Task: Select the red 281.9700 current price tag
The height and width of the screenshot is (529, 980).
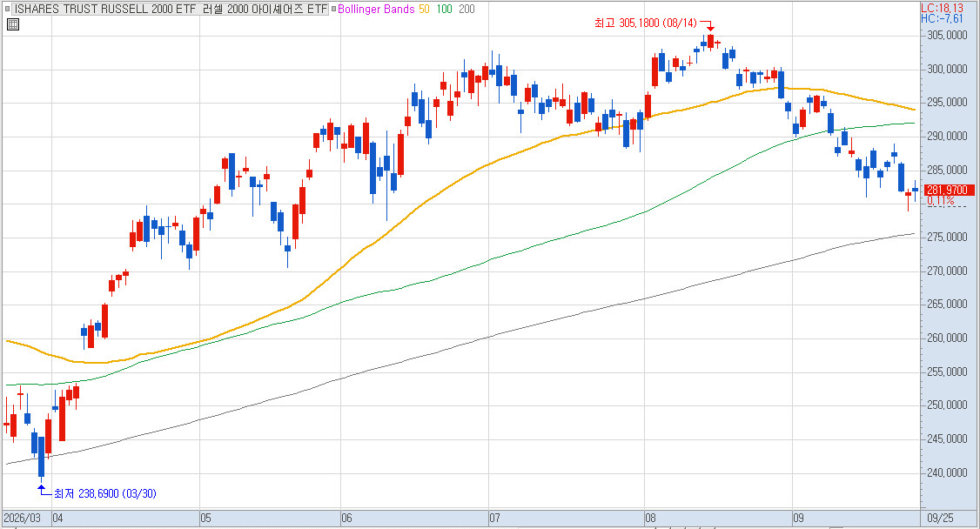Action: [948, 190]
